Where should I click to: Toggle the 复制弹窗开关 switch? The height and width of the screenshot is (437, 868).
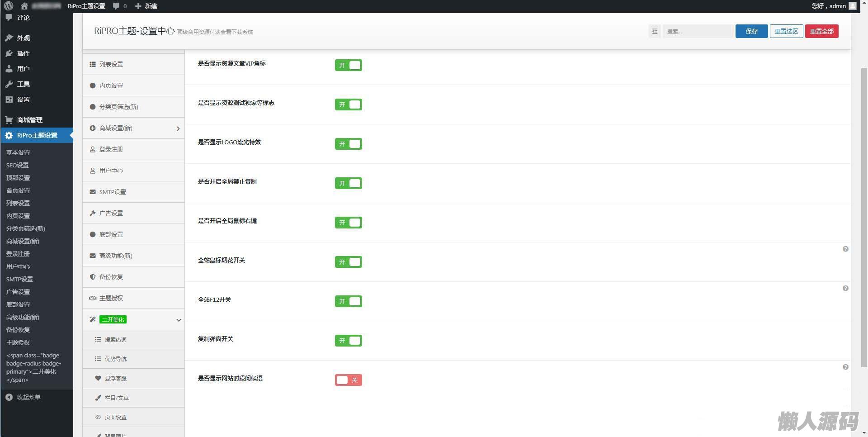pos(349,341)
